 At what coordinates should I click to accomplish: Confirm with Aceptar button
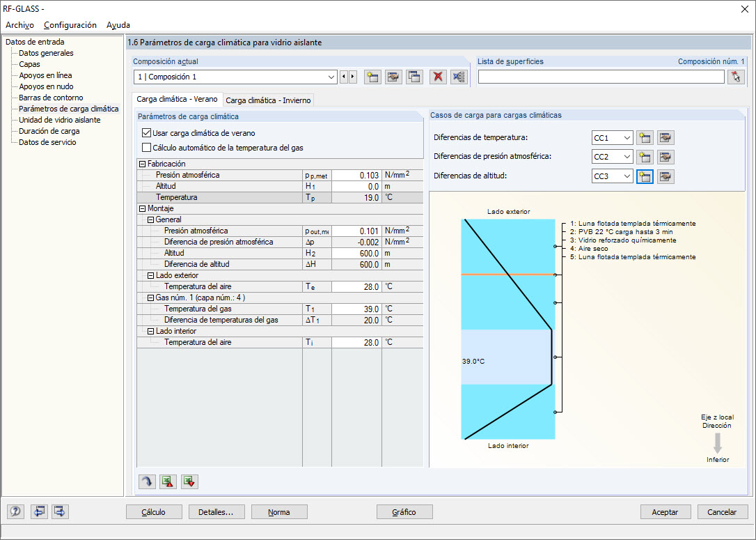pyautogui.click(x=665, y=512)
